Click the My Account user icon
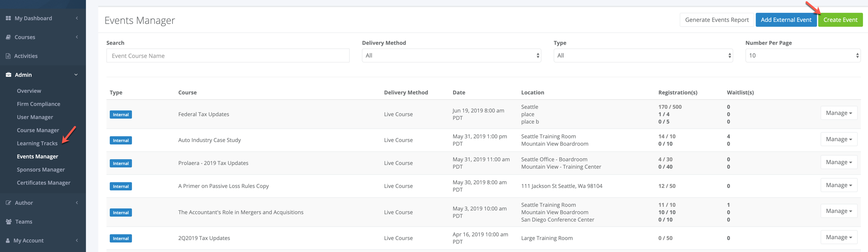 [8, 241]
